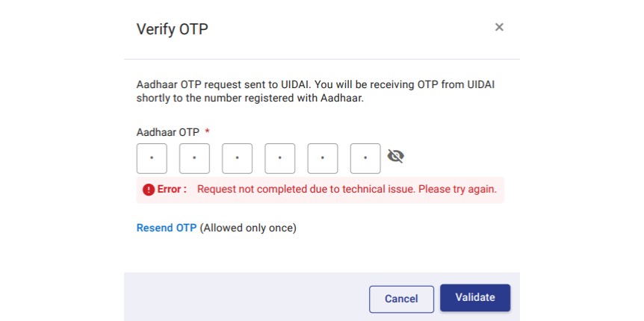Cancel the OTP verification
The image size is (644, 321).
(401, 299)
